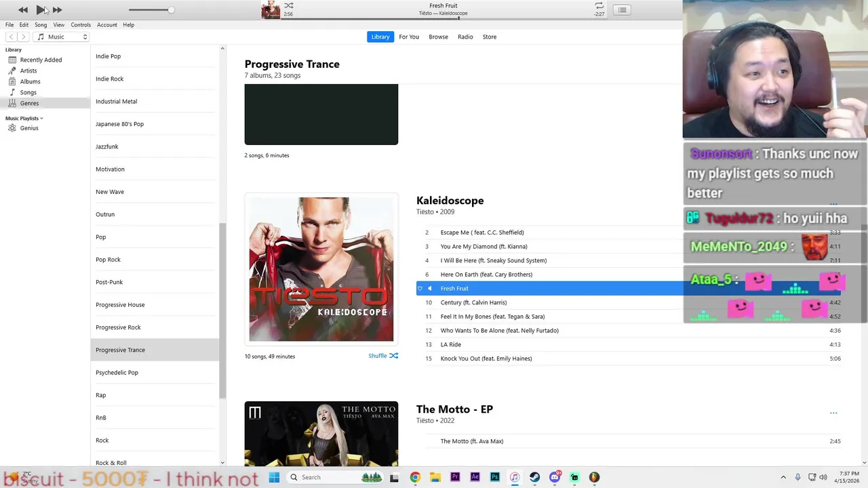
Task: Adjust the volume slider knob
Action: (171, 9)
